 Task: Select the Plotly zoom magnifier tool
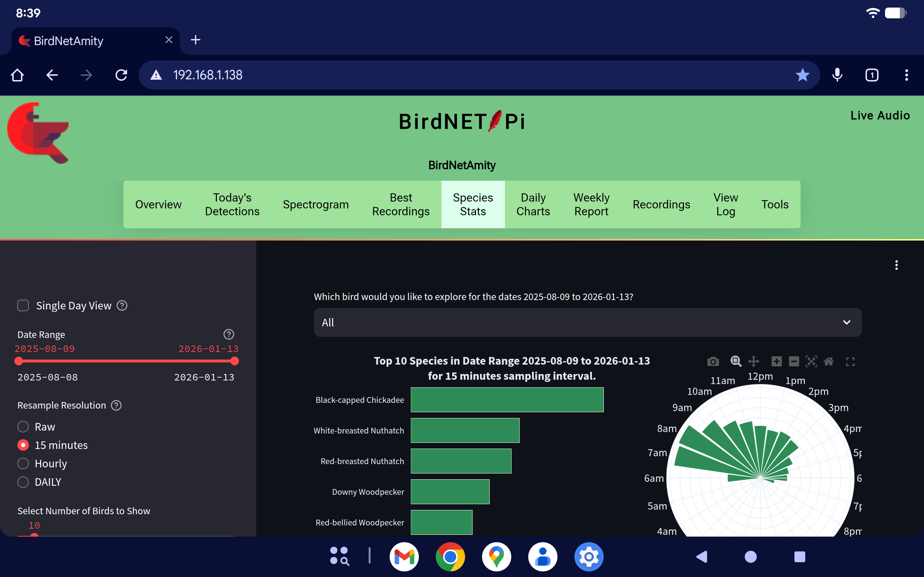736,361
